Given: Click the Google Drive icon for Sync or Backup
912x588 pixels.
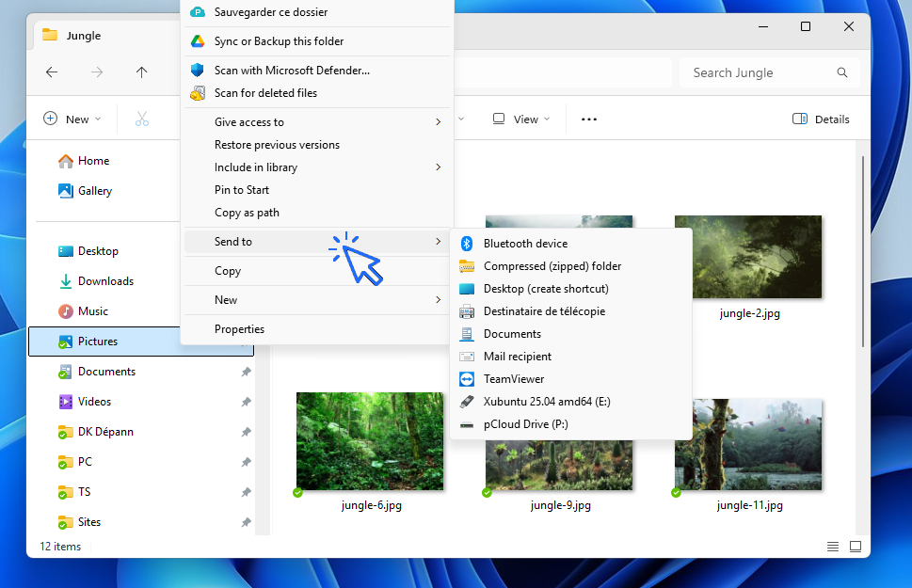Looking at the screenshot, I should [x=198, y=41].
